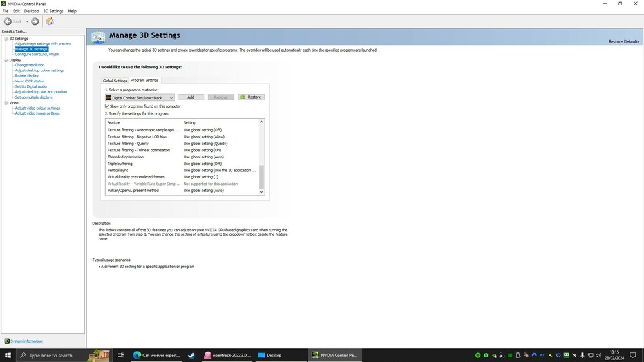
Task: Open the File menu
Action: (5, 11)
